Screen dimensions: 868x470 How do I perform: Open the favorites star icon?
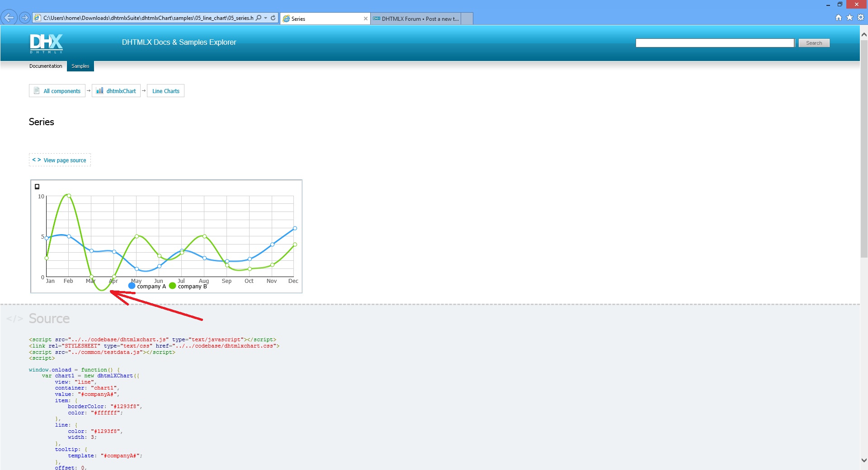pyautogui.click(x=849, y=18)
